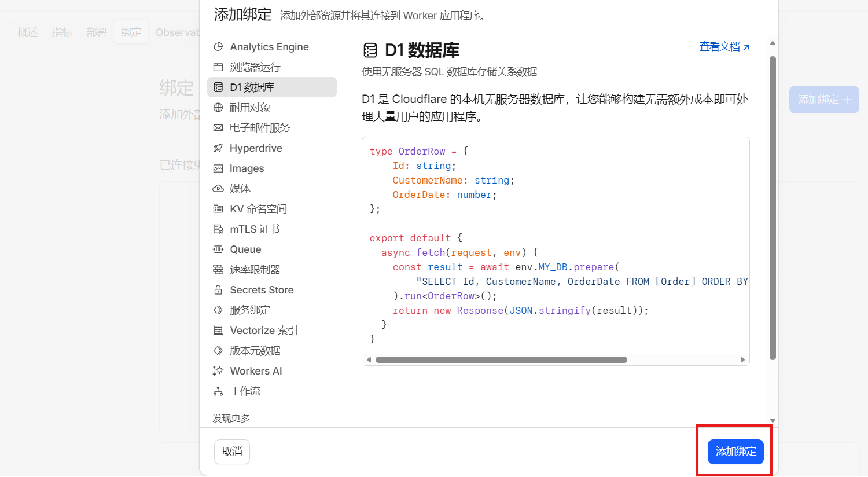Click the globe icon beside 耐用对象
Screen dimensions: 868x477
[218, 108]
